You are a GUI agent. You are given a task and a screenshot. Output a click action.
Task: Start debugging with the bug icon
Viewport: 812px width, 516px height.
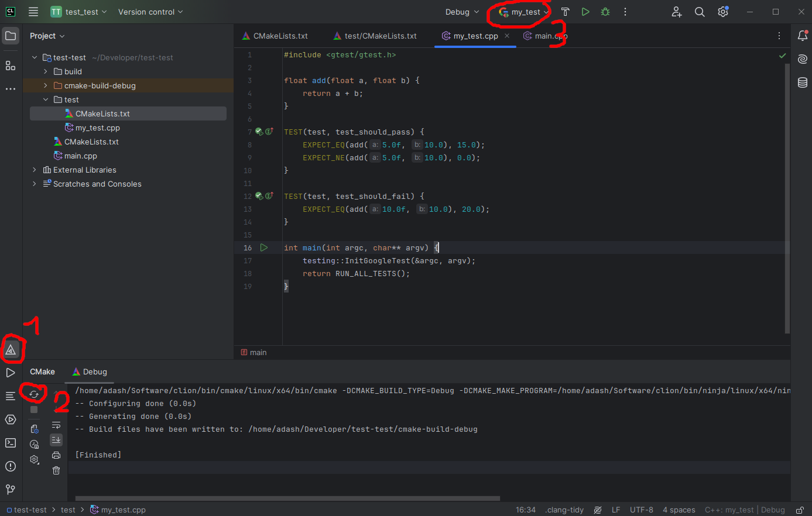[605, 12]
